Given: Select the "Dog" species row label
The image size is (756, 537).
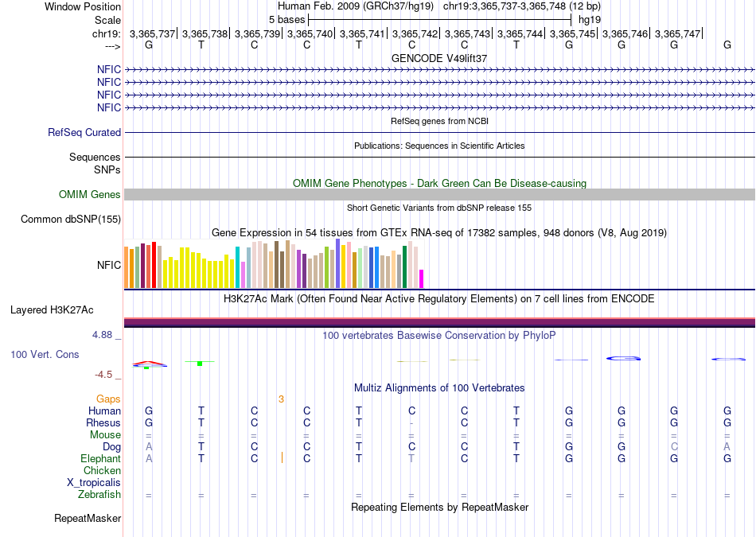Looking at the screenshot, I should click(111, 447).
